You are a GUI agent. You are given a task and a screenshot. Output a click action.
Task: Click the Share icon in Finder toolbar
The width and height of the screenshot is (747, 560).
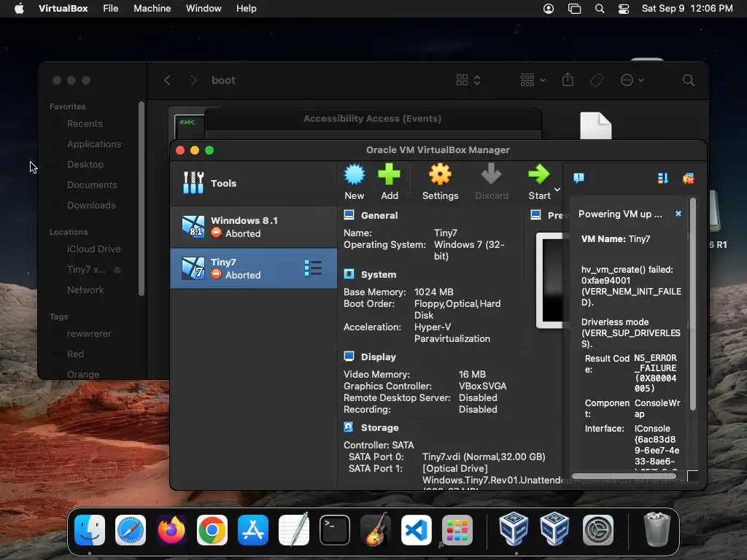[x=568, y=79]
